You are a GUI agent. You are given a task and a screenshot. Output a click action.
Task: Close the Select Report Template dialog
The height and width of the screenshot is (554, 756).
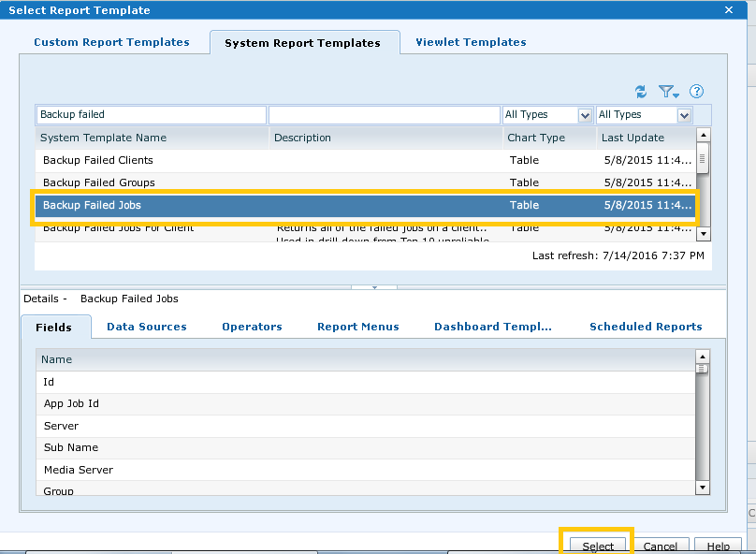coord(729,9)
